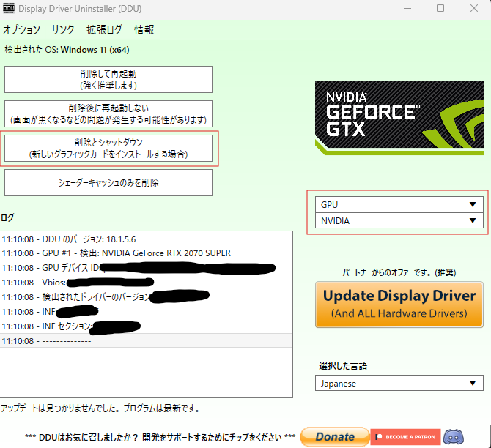Select the DDU のバージョン: 18.1.5.6 log line
Image resolution: width=491 pixels, height=448 pixels.
(x=146, y=239)
